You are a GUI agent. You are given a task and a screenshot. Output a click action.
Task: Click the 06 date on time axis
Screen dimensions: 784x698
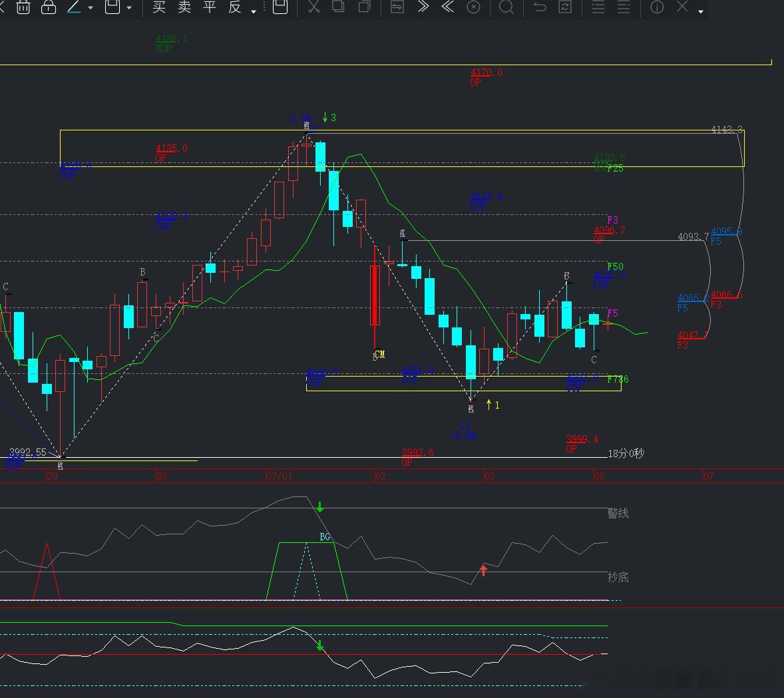click(599, 476)
